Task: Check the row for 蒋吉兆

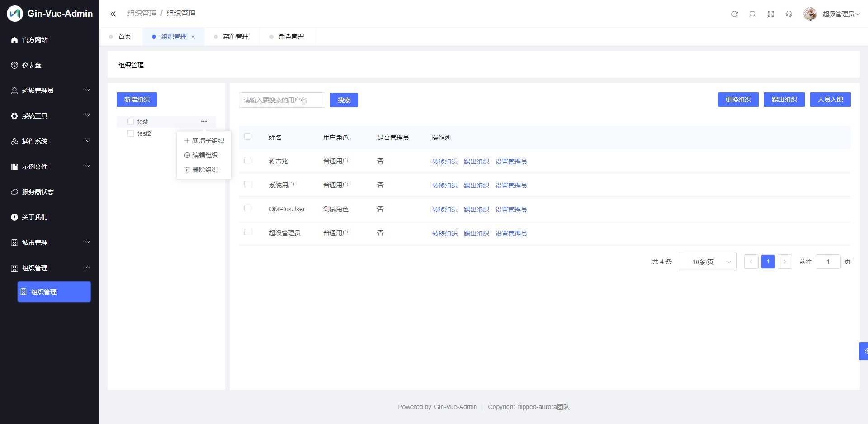Action: coord(247,160)
